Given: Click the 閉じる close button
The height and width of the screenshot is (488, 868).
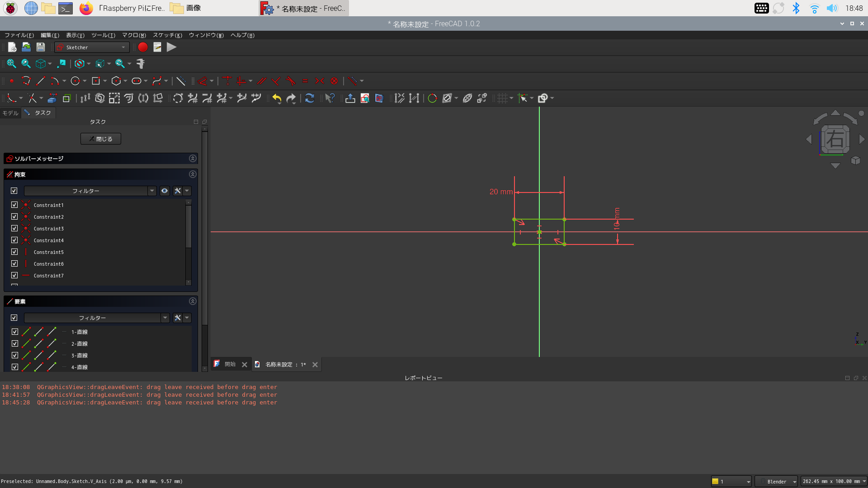Looking at the screenshot, I should coord(101,139).
